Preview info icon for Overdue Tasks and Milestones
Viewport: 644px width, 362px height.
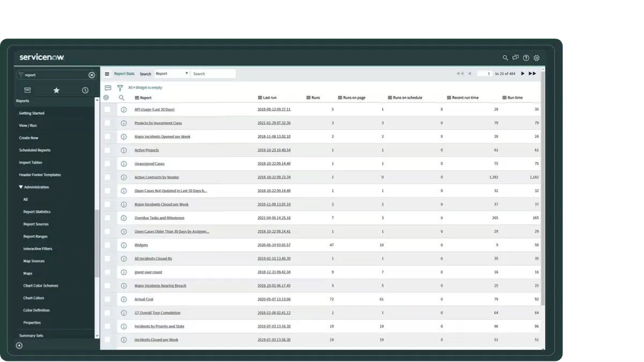click(123, 218)
